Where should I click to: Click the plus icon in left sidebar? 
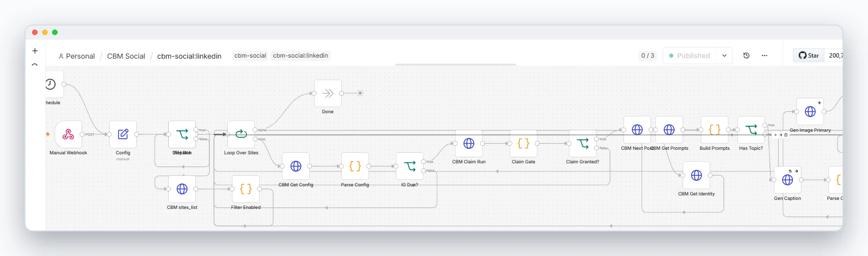click(x=35, y=51)
